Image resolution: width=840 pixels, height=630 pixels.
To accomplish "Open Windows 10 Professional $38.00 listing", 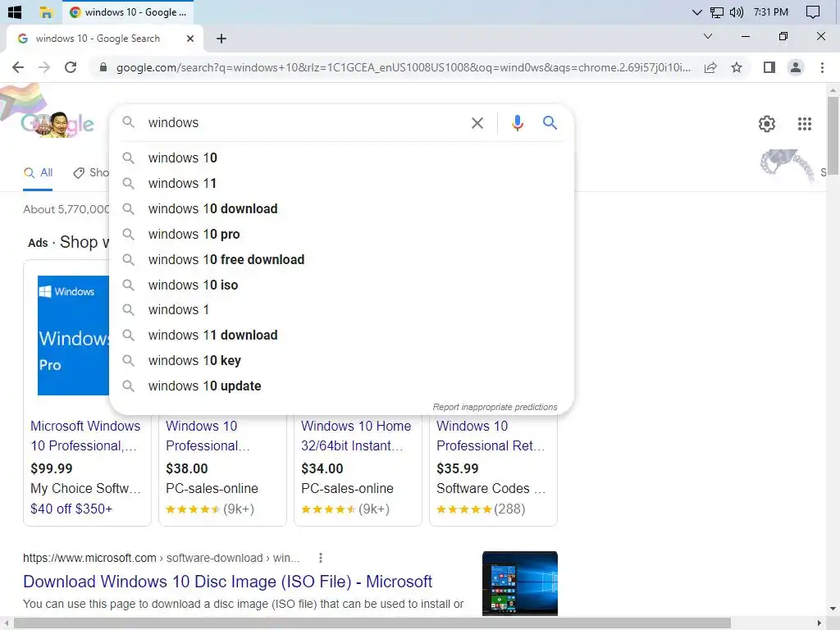I will [x=208, y=436].
